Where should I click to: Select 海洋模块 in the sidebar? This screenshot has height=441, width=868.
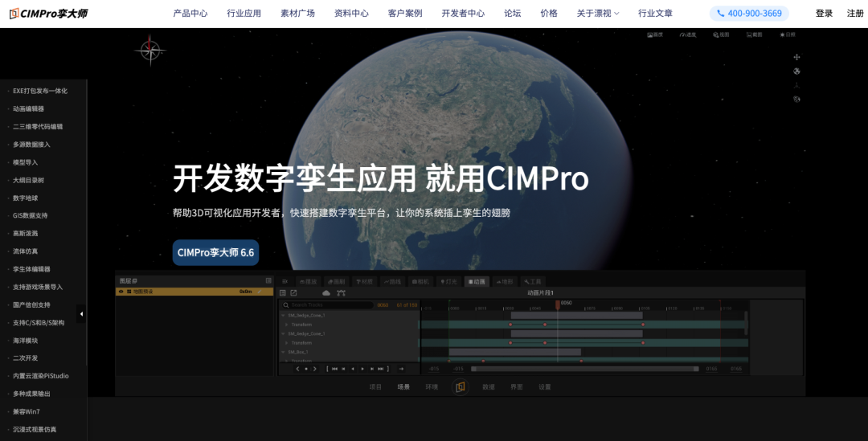pos(26,341)
